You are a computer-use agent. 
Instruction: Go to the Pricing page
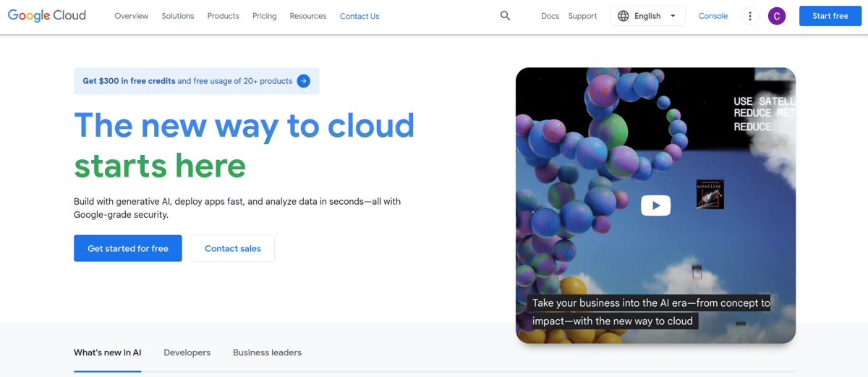[265, 16]
